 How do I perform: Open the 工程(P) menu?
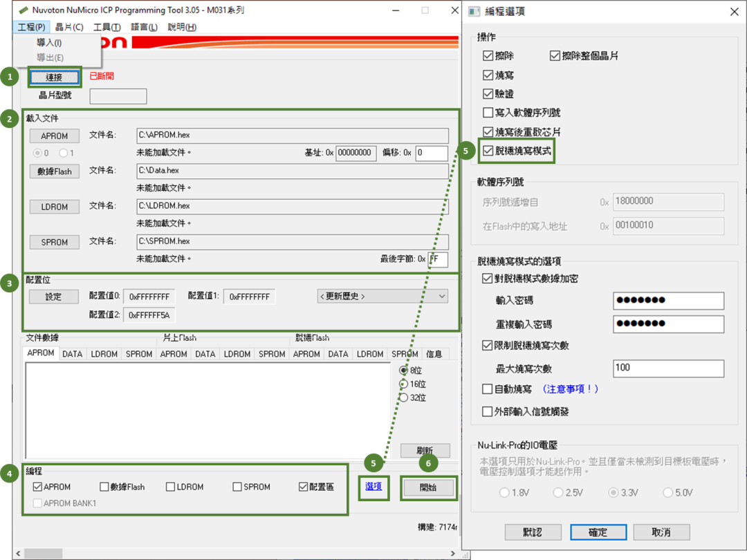[31, 27]
